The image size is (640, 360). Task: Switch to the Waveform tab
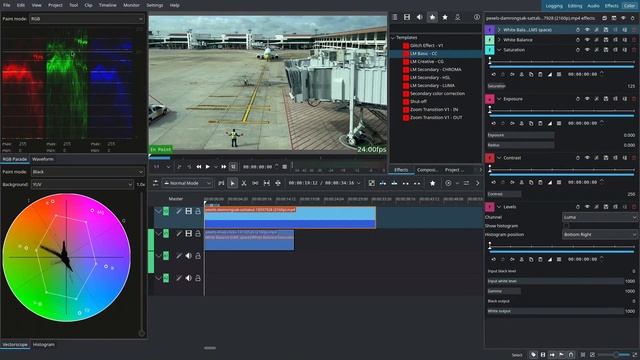click(x=42, y=159)
